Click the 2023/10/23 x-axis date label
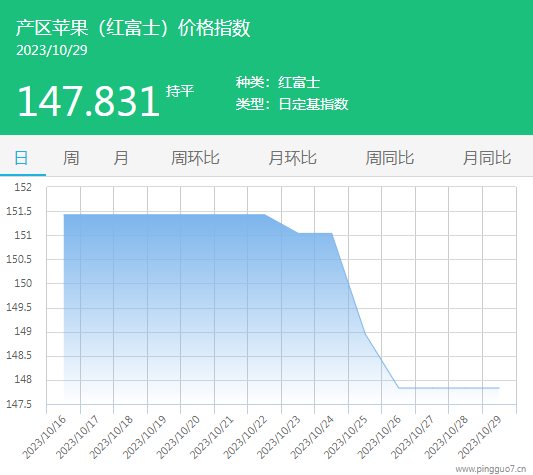This screenshot has height=475, width=533. (x=279, y=438)
